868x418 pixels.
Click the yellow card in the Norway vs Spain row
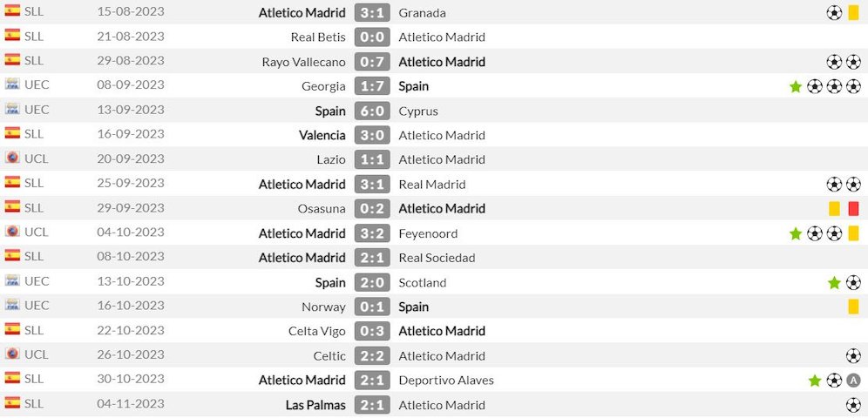[x=853, y=307]
